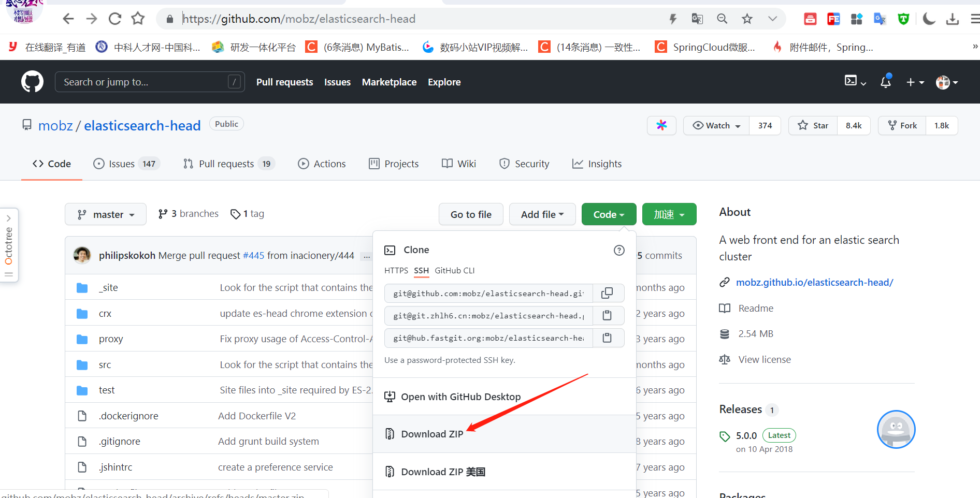Open the user profile avatar menu

[x=947, y=82]
